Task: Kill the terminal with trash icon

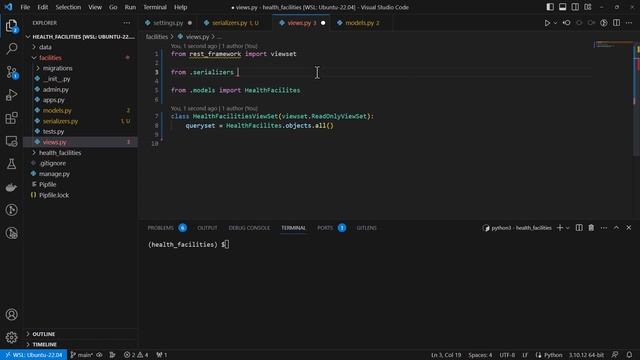Action: point(591,228)
